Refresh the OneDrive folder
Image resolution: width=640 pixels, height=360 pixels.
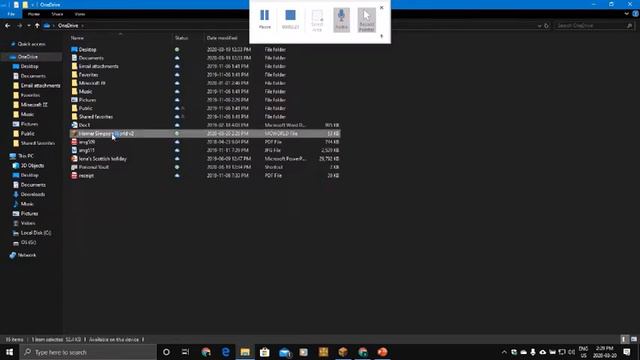(547, 26)
